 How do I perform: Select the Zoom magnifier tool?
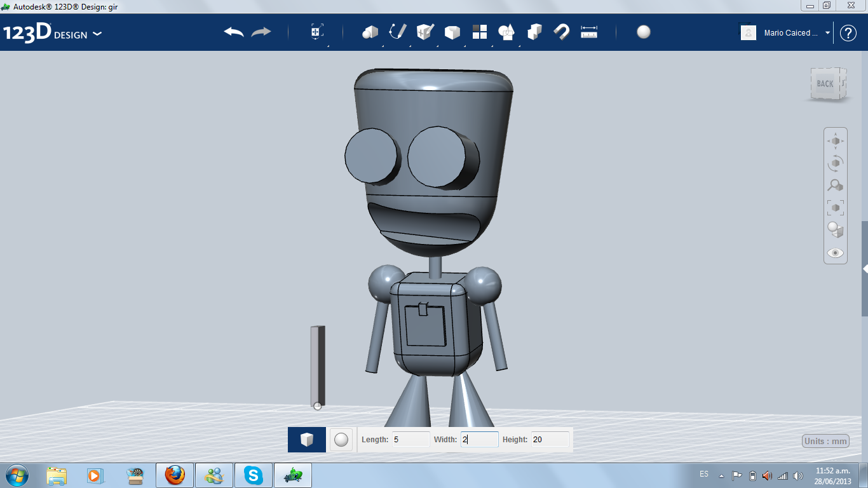836,185
